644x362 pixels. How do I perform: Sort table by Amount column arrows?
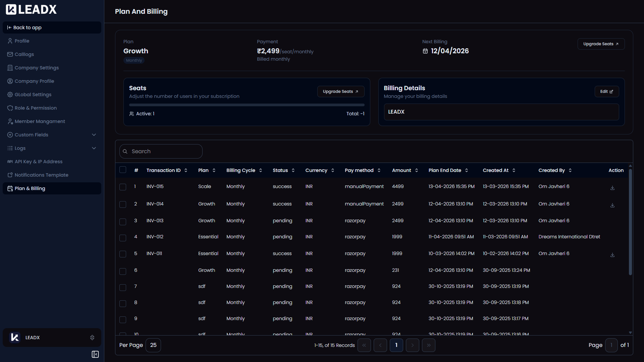(417, 170)
